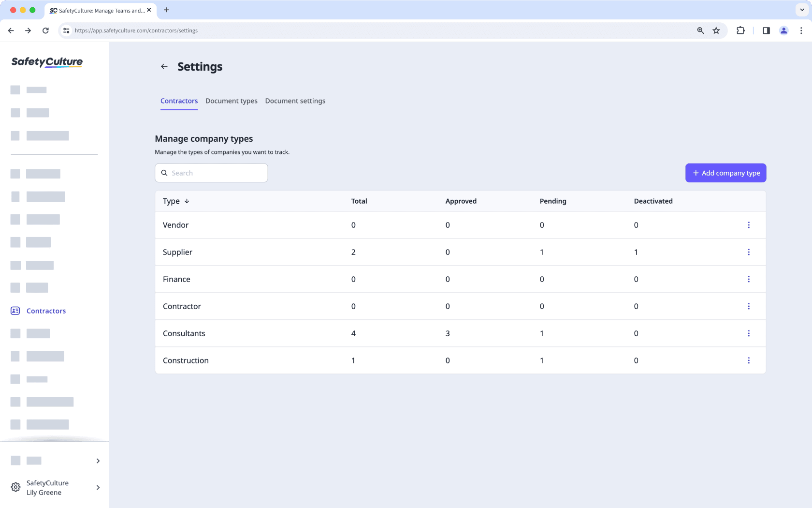Open the kebab menu for the Consultants row
Screen dimensions: 812x508
[x=749, y=333]
